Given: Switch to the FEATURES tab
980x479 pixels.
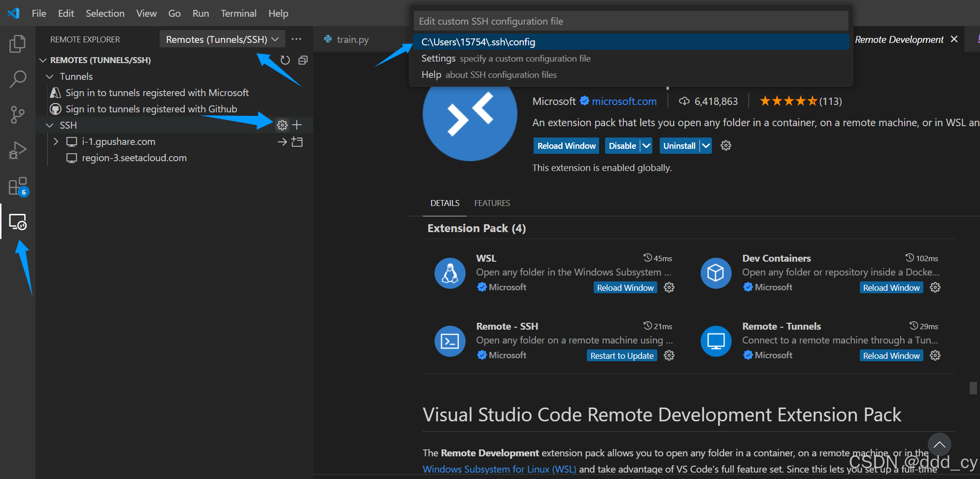Looking at the screenshot, I should click(492, 203).
